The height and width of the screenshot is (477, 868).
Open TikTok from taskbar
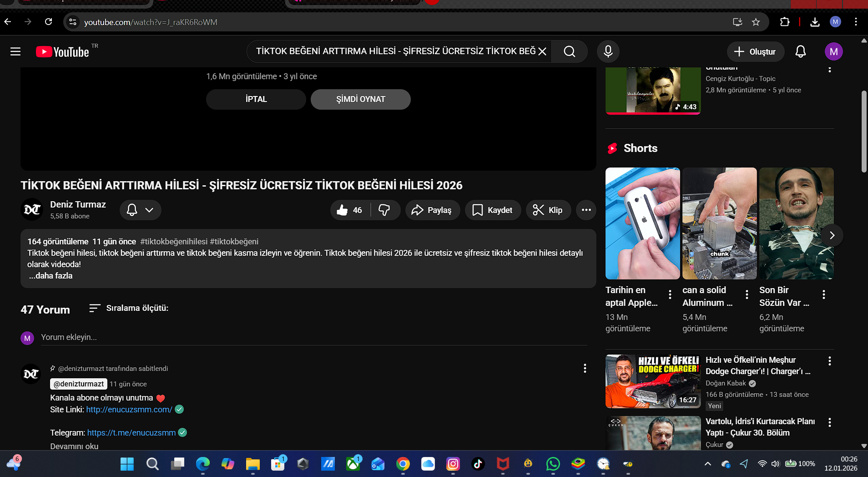pyautogui.click(x=478, y=464)
